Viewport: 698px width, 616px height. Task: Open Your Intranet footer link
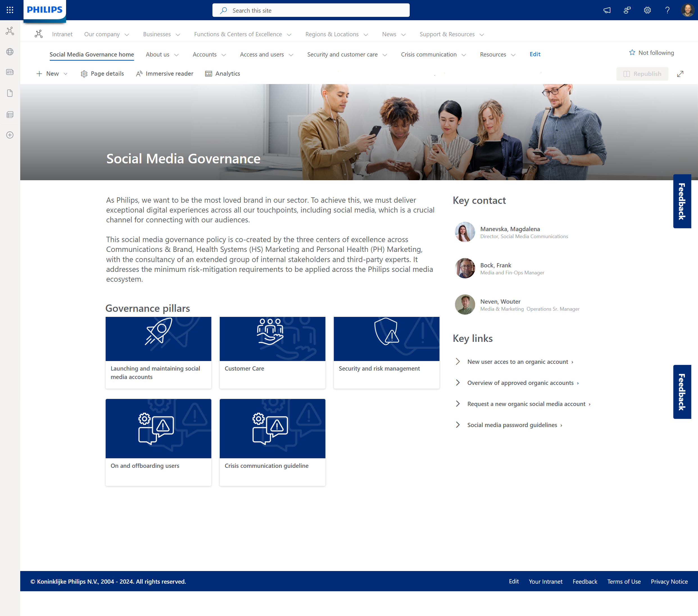[x=545, y=581]
